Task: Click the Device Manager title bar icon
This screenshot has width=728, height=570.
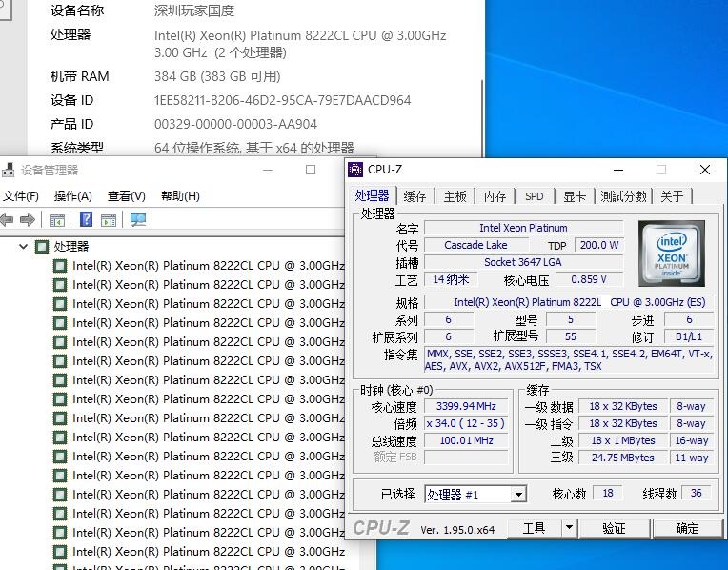Action: pos(8,171)
